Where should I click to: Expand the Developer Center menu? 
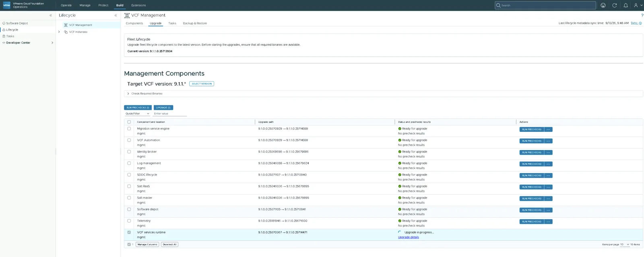52,43
